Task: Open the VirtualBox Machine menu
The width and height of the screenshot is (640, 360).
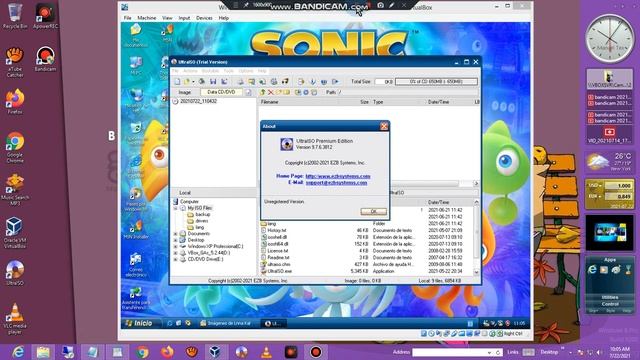Action: [147, 18]
